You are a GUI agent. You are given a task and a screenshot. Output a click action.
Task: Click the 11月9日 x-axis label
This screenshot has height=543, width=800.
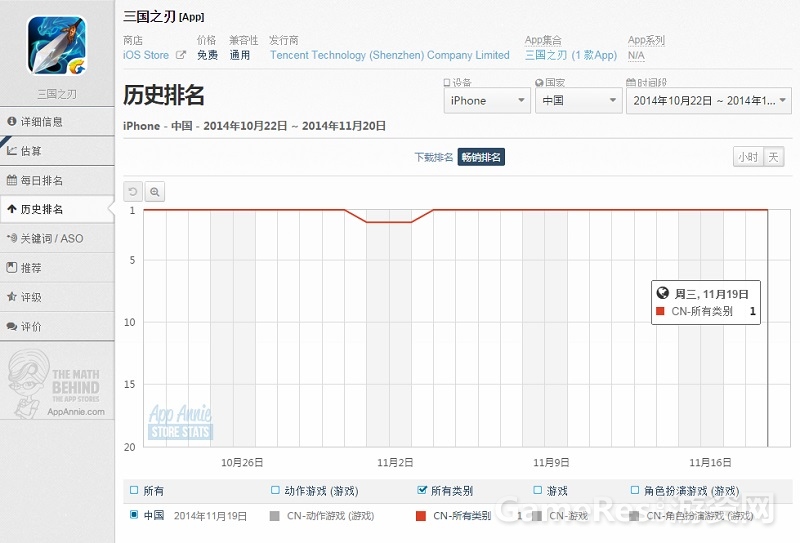pos(551,462)
